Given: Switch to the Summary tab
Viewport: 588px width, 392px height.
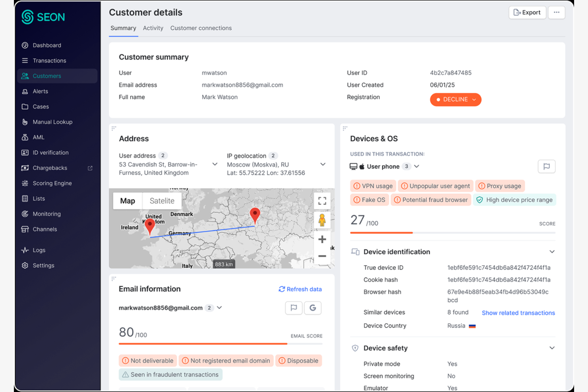Looking at the screenshot, I should 123,28.
